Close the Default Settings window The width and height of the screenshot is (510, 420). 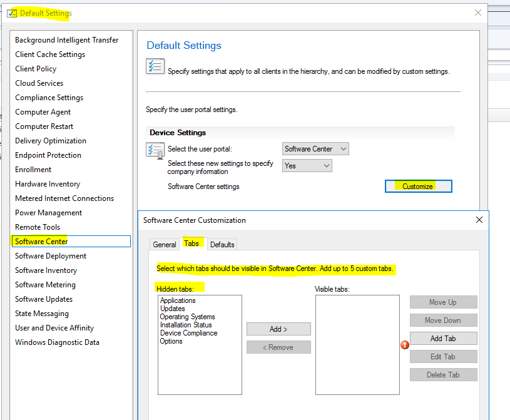coord(478,13)
